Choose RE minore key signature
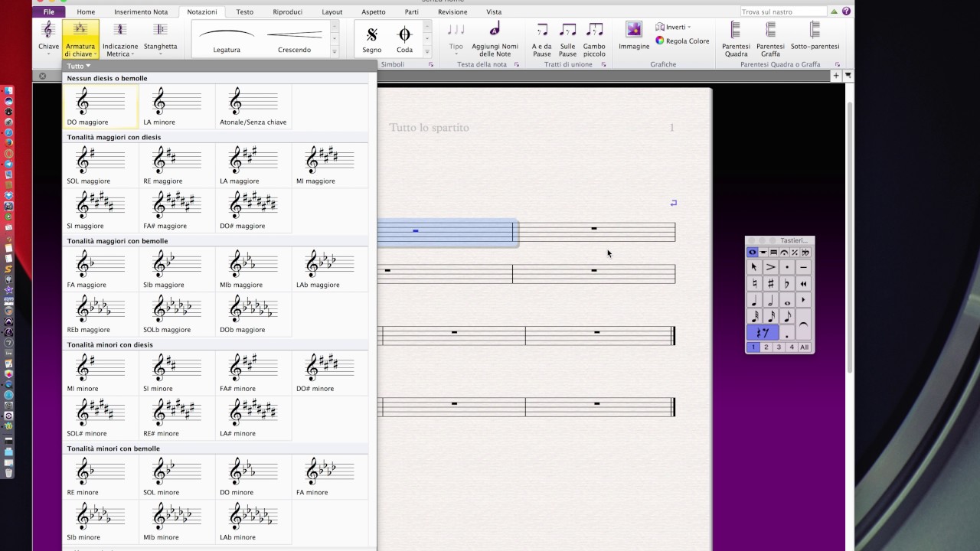The height and width of the screenshot is (551, 980). (x=101, y=477)
